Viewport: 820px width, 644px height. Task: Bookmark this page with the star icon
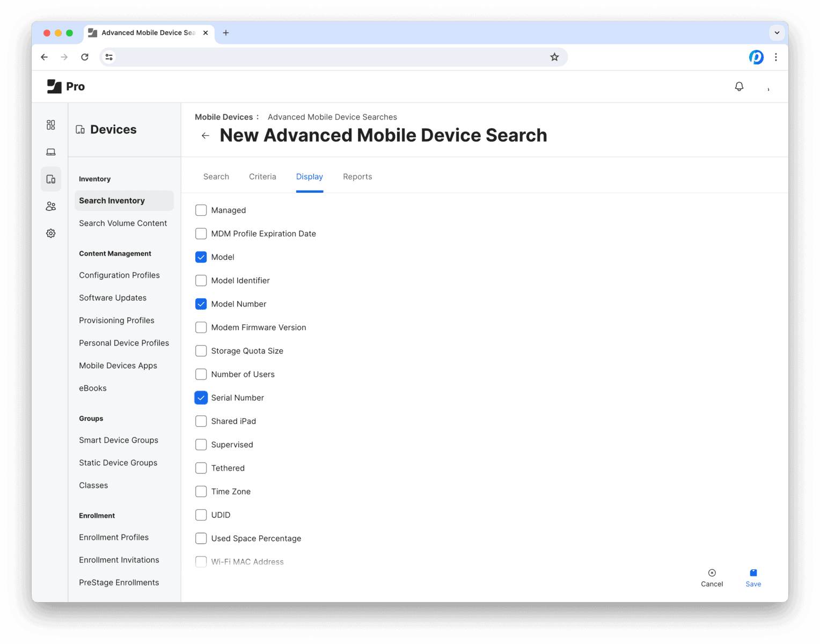click(x=554, y=57)
